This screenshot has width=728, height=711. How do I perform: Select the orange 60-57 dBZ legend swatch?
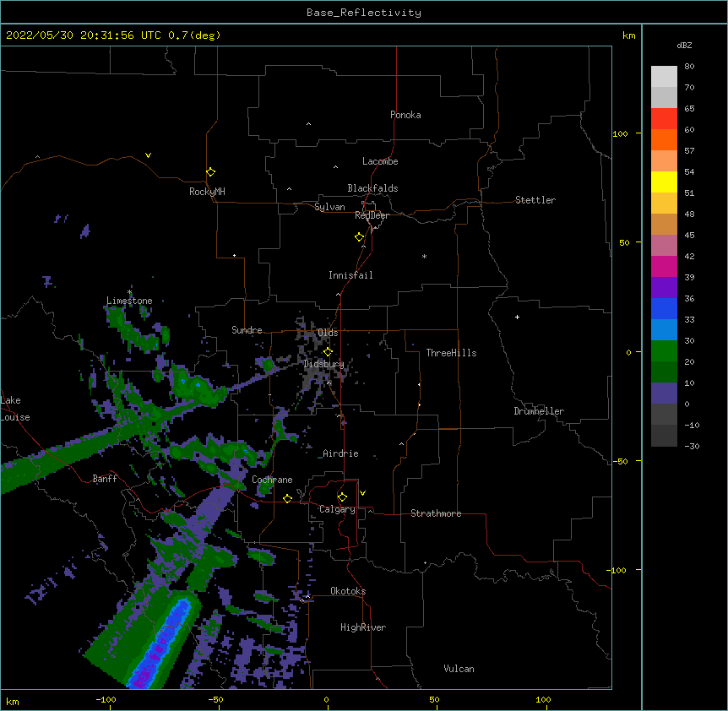[664, 140]
